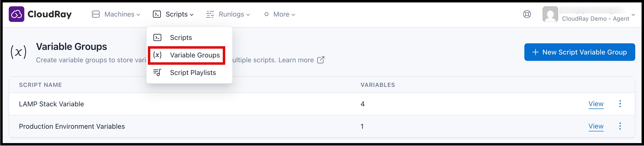Click the Runlogs filter icon

[210, 14]
